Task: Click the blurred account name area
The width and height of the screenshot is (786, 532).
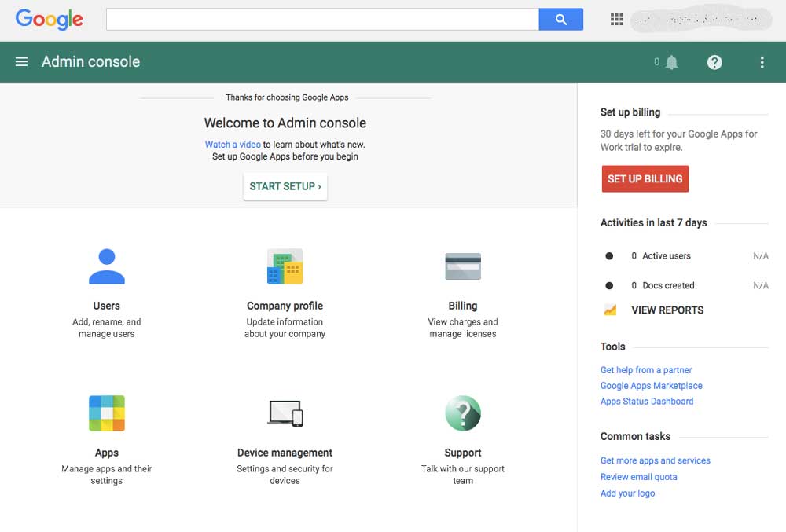Action: click(701, 20)
